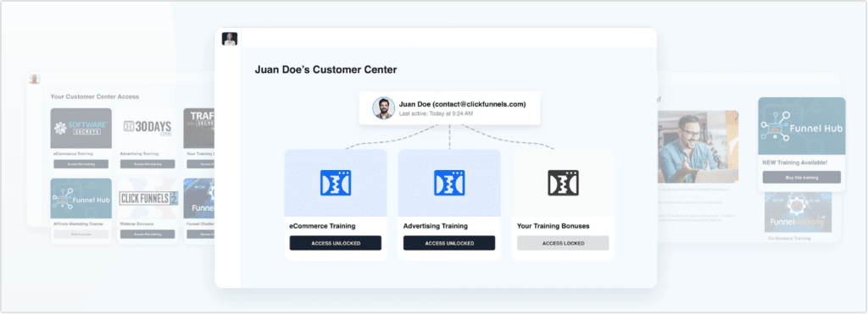Click the photo of the man with laptop
The width and height of the screenshot is (868, 314).
click(x=698, y=146)
